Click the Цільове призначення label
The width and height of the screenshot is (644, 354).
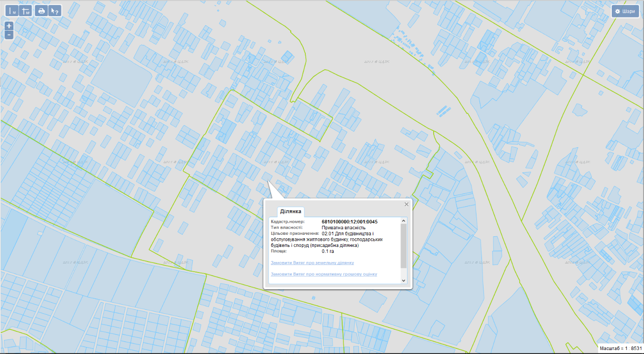tap(295, 234)
